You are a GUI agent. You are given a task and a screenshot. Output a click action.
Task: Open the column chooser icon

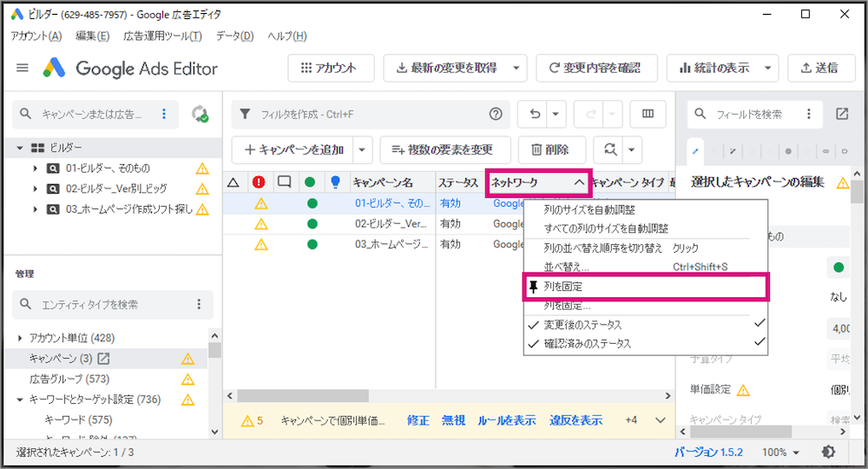648,114
